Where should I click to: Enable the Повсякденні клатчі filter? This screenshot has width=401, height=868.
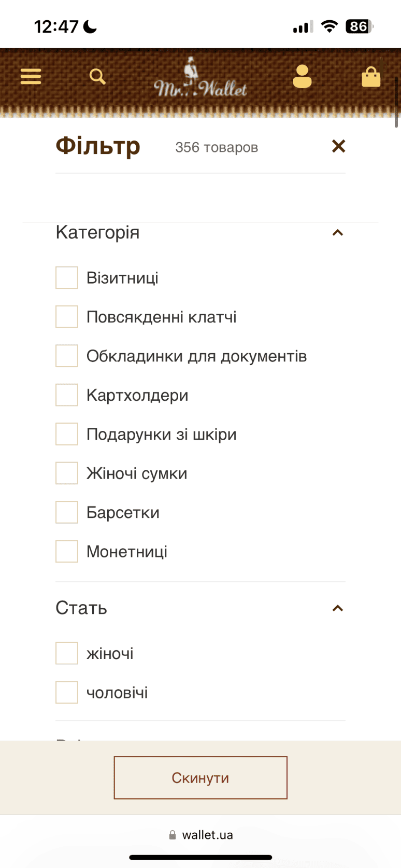coord(67,317)
